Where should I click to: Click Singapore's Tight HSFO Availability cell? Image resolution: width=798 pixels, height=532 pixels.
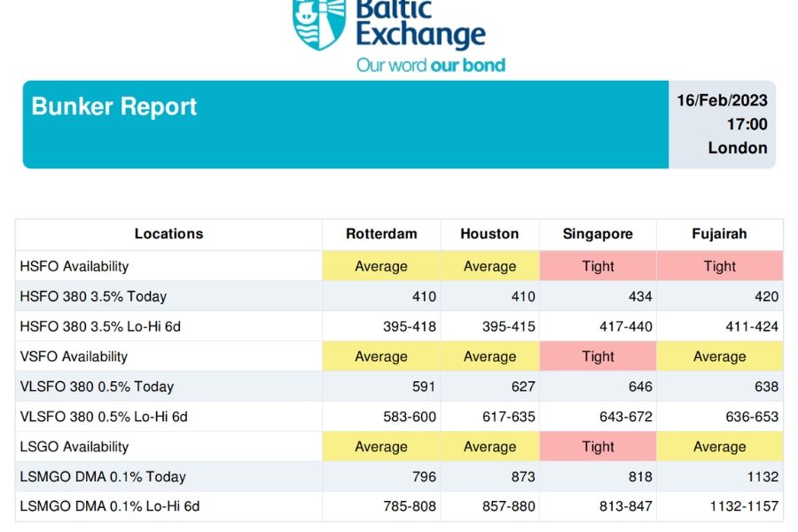(x=598, y=266)
